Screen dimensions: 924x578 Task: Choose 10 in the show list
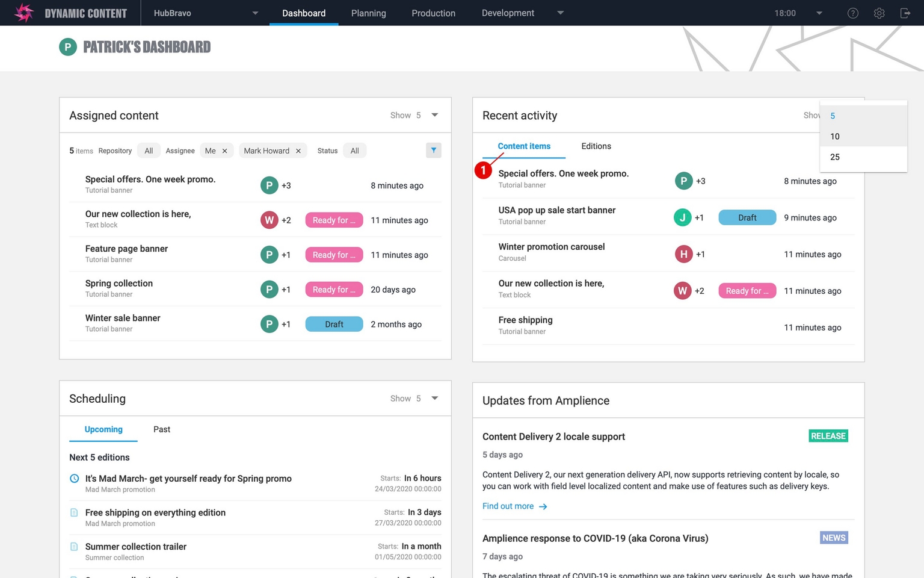tap(835, 137)
